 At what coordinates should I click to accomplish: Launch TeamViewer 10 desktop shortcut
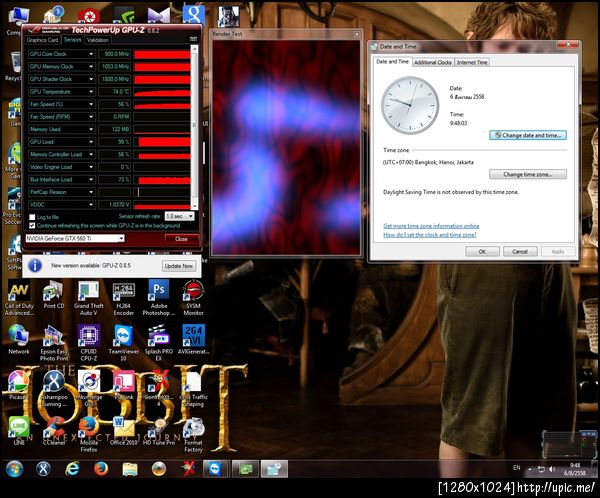coord(124,342)
